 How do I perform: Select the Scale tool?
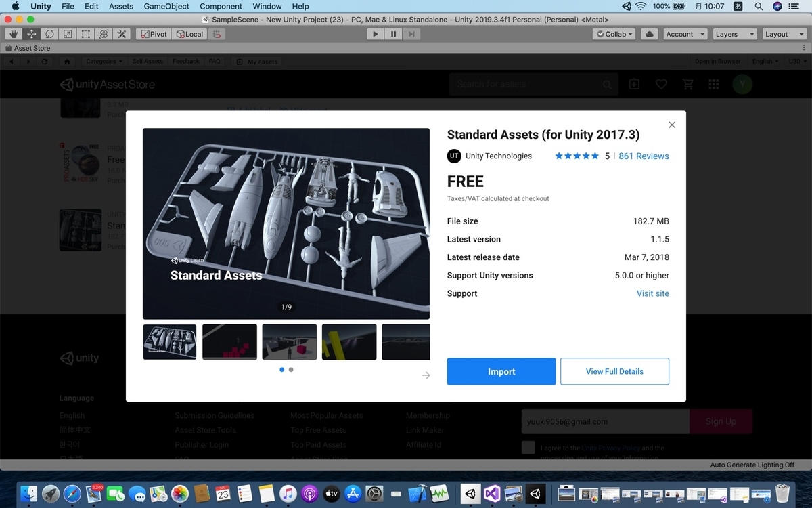click(68, 34)
